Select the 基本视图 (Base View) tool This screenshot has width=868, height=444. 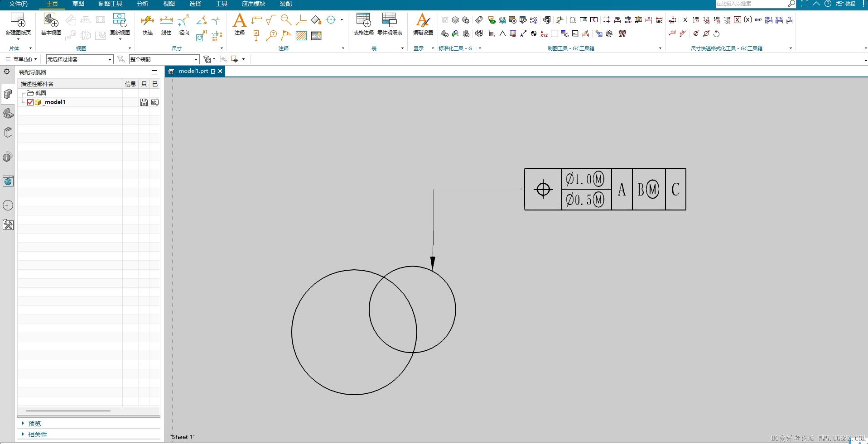[x=51, y=21]
